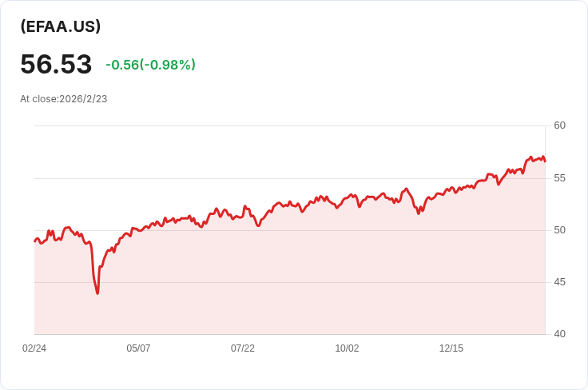Click the vertical y-axis line at right

coord(545,230)
